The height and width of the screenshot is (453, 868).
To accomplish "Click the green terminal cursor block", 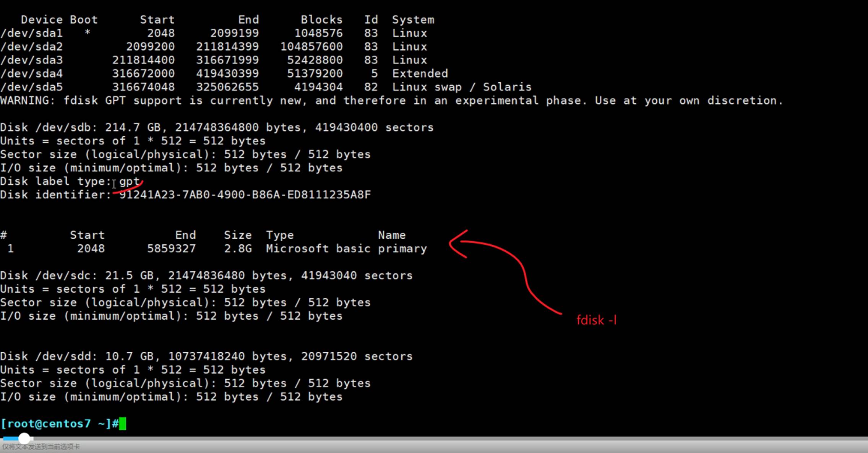I will [122, 424].
